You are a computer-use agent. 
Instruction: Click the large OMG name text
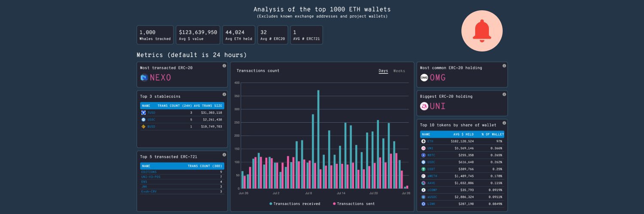point(438,78)
